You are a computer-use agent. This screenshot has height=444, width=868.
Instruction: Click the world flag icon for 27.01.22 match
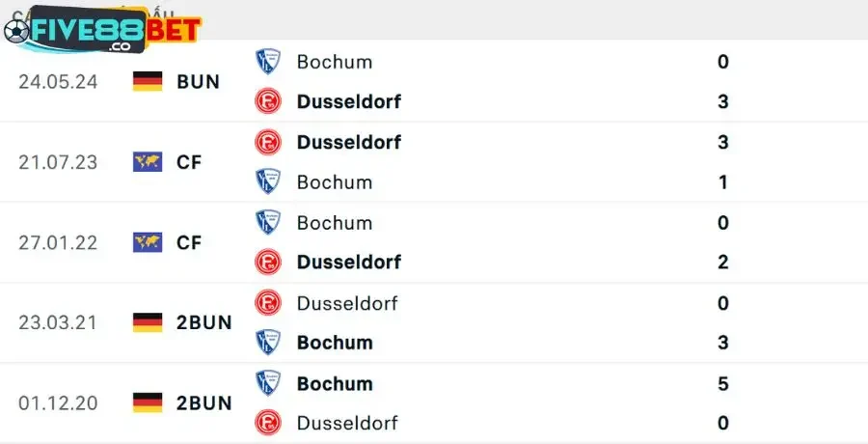[148, 242]
